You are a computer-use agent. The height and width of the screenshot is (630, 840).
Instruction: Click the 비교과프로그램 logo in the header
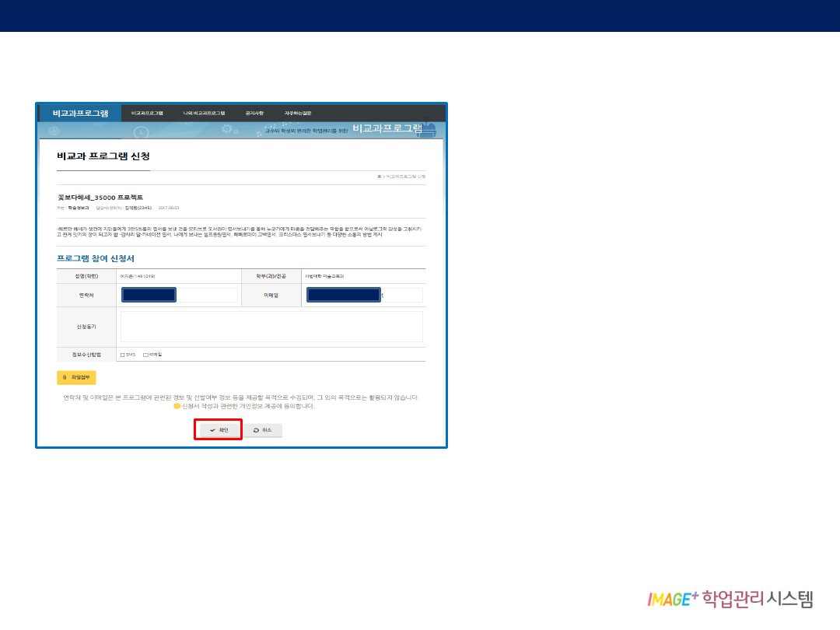point(80,113)
